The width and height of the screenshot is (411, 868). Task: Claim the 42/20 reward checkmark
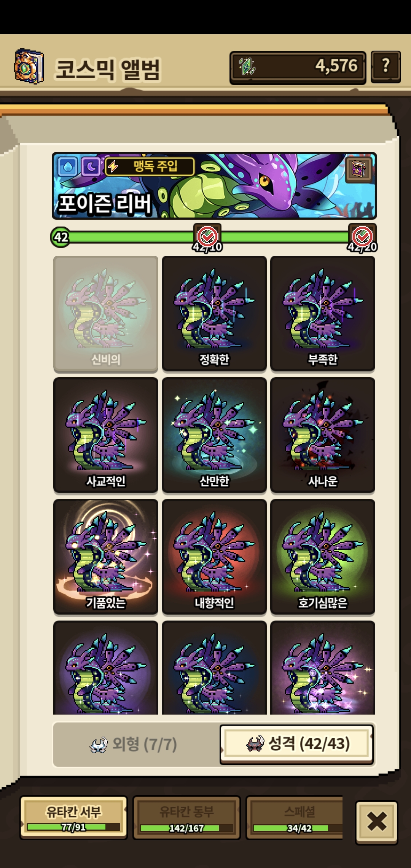click(x=362, y=237)
